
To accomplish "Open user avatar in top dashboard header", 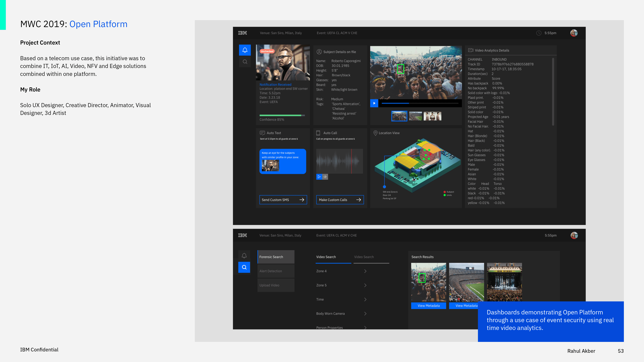I will [574, 33].
